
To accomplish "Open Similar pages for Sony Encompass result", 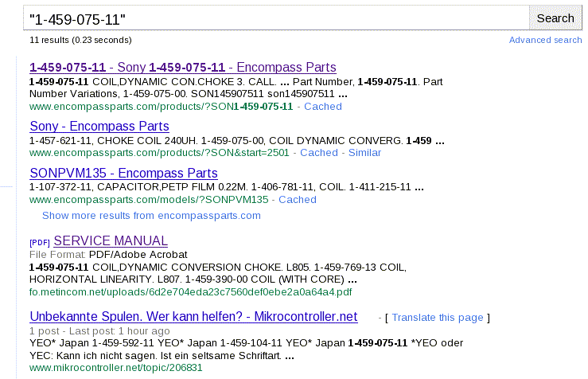I will tap(364, 153).
